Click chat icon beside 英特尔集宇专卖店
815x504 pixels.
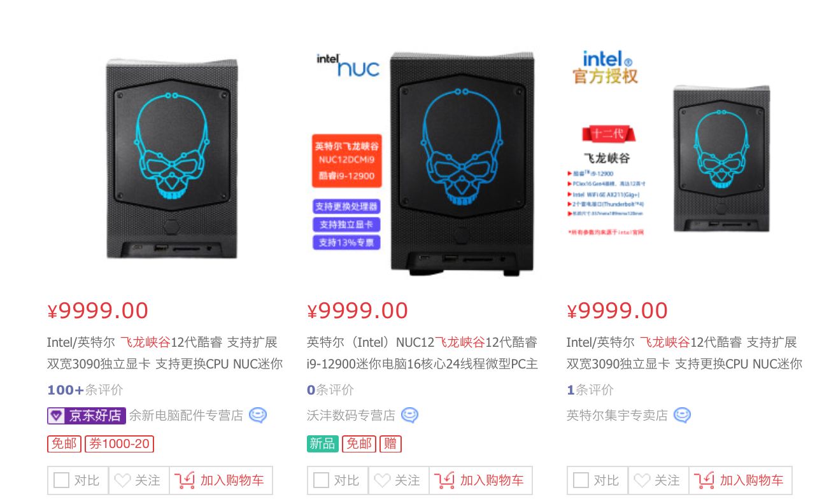683,416
